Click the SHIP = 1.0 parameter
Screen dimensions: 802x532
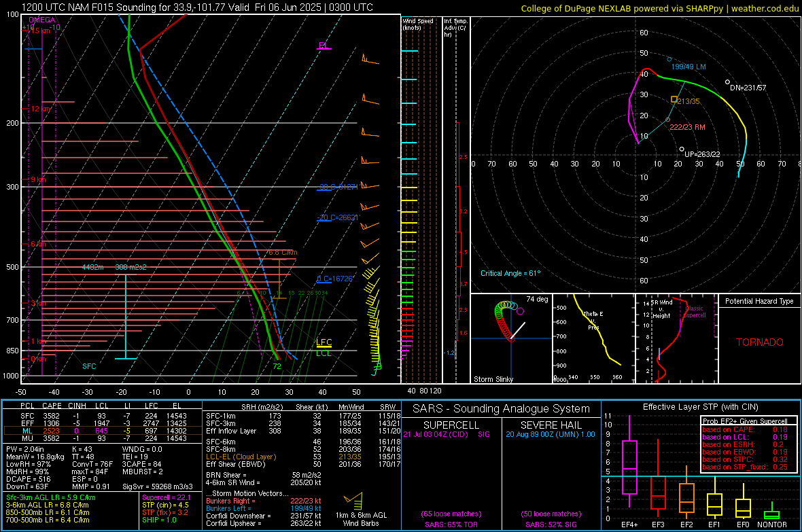[x=159, y=520]
